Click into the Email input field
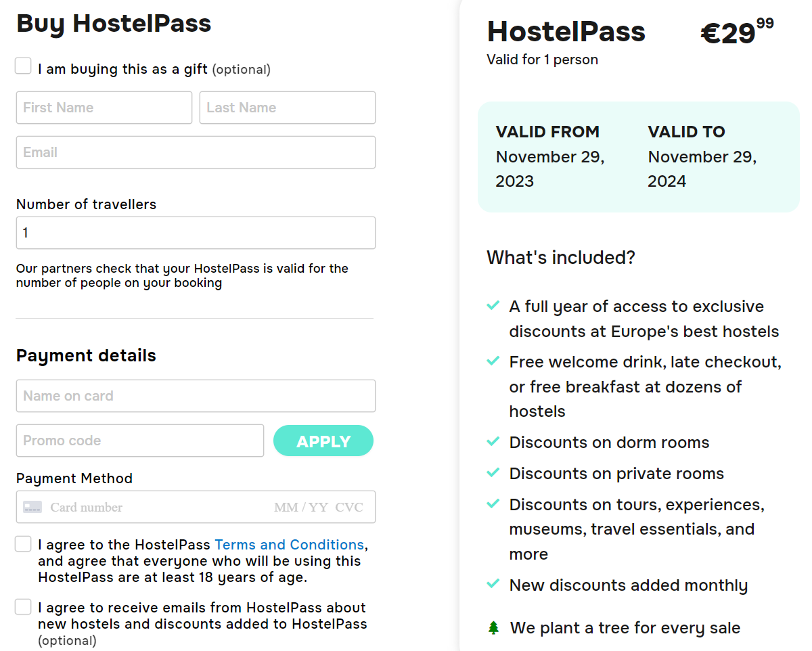The width and height of the screenshot is (812, 651). [x=196, y=152]
